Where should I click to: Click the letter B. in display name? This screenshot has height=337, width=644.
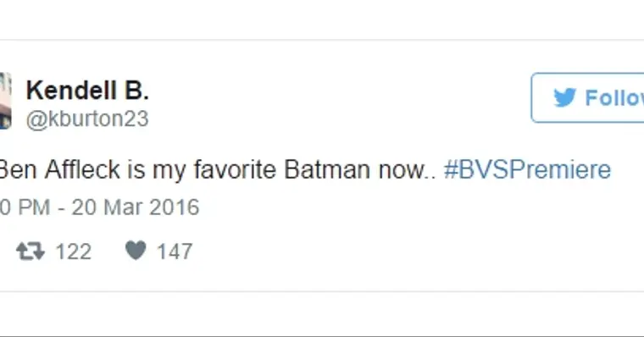click(136, 91)
